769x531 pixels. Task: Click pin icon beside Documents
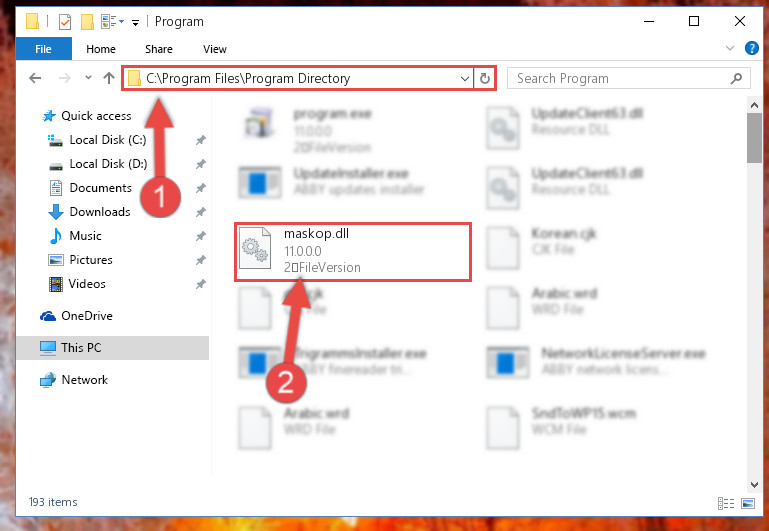(201, 188)
